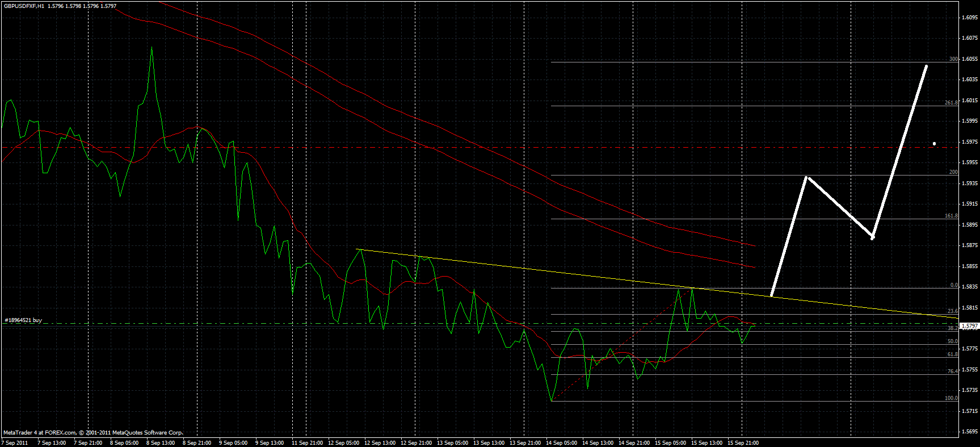The width and height of the screenshot is (980, 447).
Task: Click the 1.5855 price scale label
Action: point(970,266)
